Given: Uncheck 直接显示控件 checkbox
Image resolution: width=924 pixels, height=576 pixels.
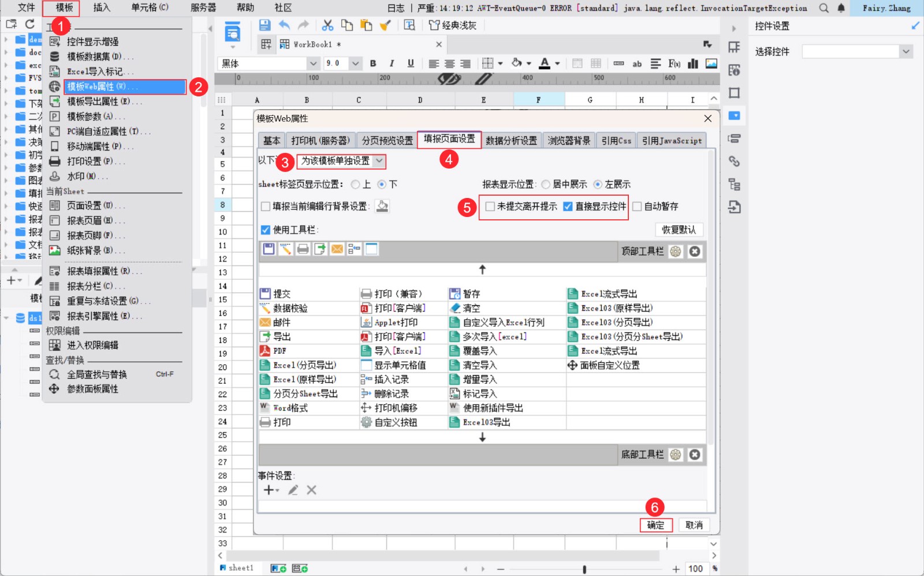Looking at the screenshot, I should click(x=568, y=207).
